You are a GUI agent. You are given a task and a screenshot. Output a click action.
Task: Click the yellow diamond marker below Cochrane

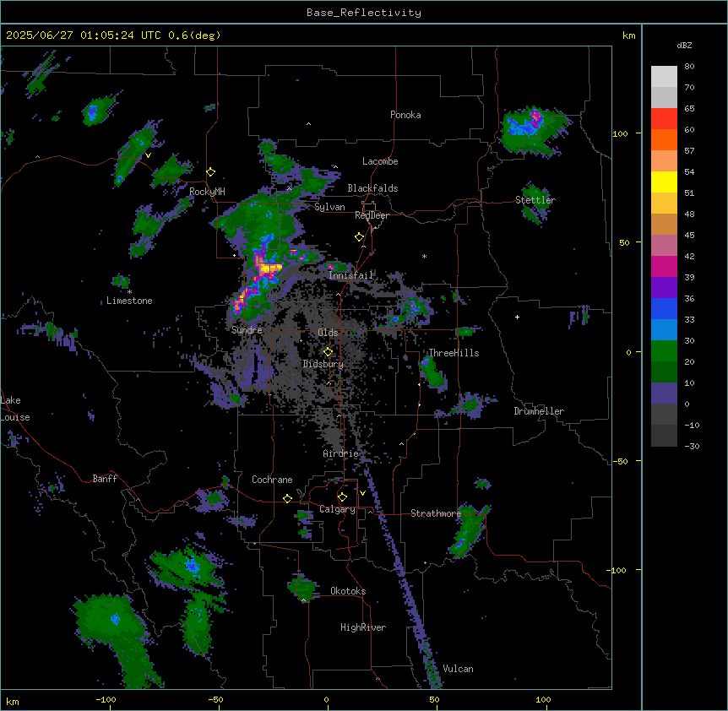coord(287,498)
